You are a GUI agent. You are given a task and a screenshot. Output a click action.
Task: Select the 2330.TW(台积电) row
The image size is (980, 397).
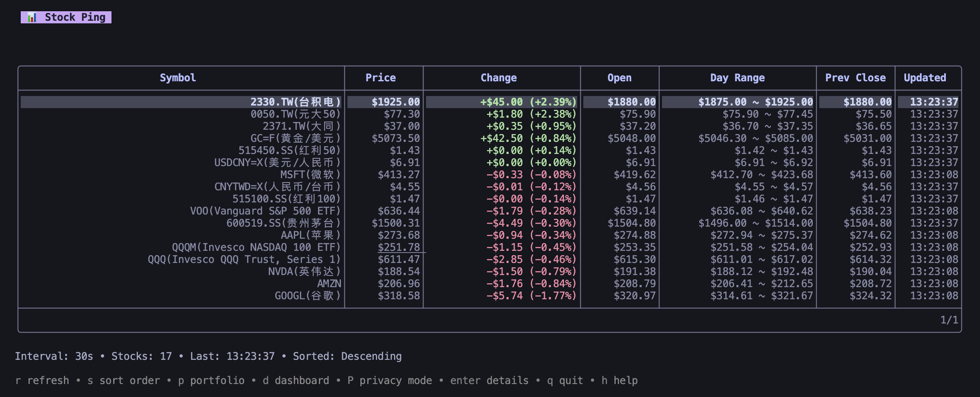click(x=490, y=102)
